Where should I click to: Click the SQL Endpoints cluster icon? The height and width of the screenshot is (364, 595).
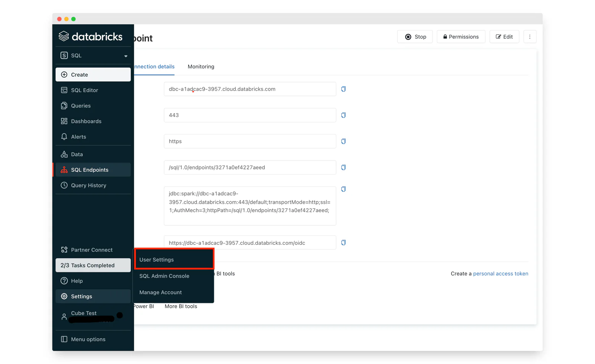[x=64, y=170]
